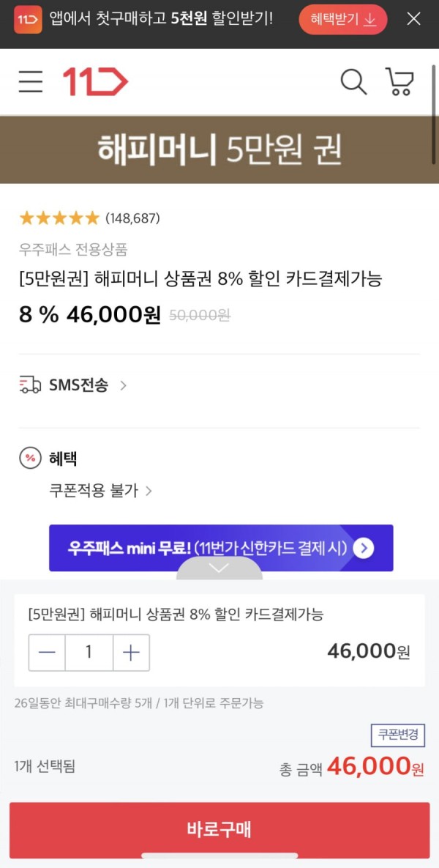
Task: Tap the 11st app icon in banner
Action: (29, 20)
